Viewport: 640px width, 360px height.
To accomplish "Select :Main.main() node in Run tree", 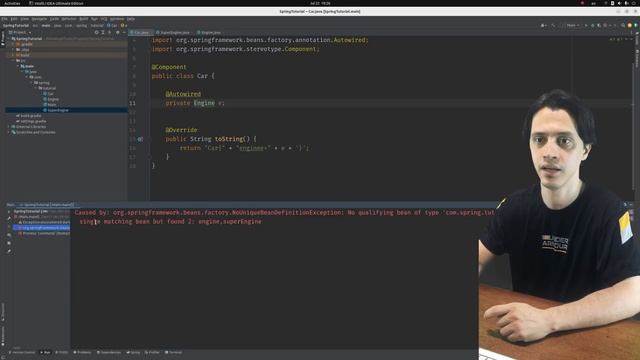I will (x=42, y=217).
